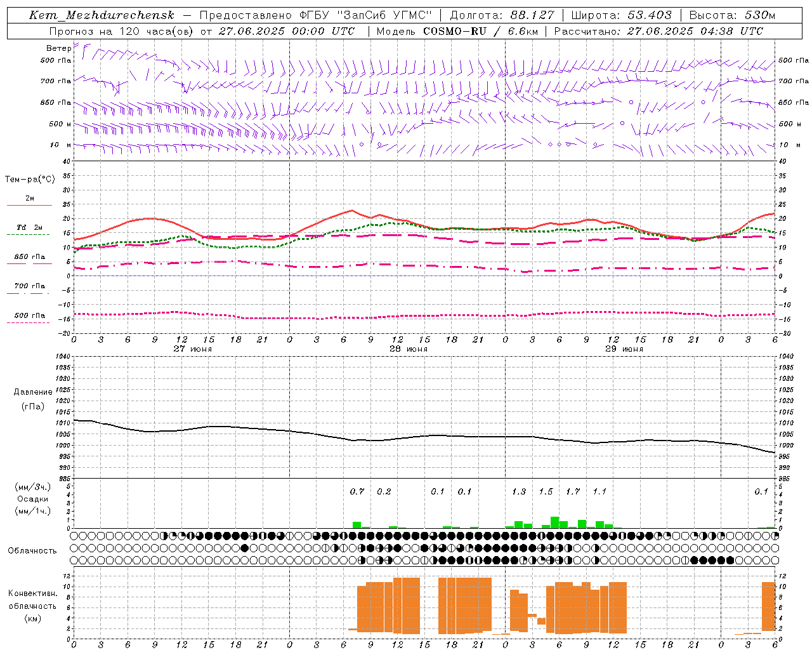Click the 850 гПа temperature legend entry
This screenshot has width=812, height=650.
(30, 257)
